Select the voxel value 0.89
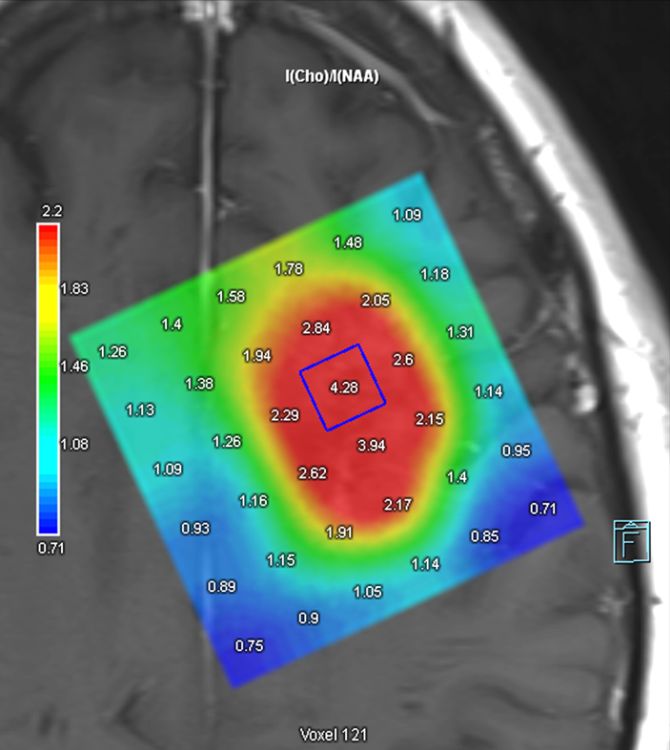Viewport: 670px width, 750px height. click(222, 586)
